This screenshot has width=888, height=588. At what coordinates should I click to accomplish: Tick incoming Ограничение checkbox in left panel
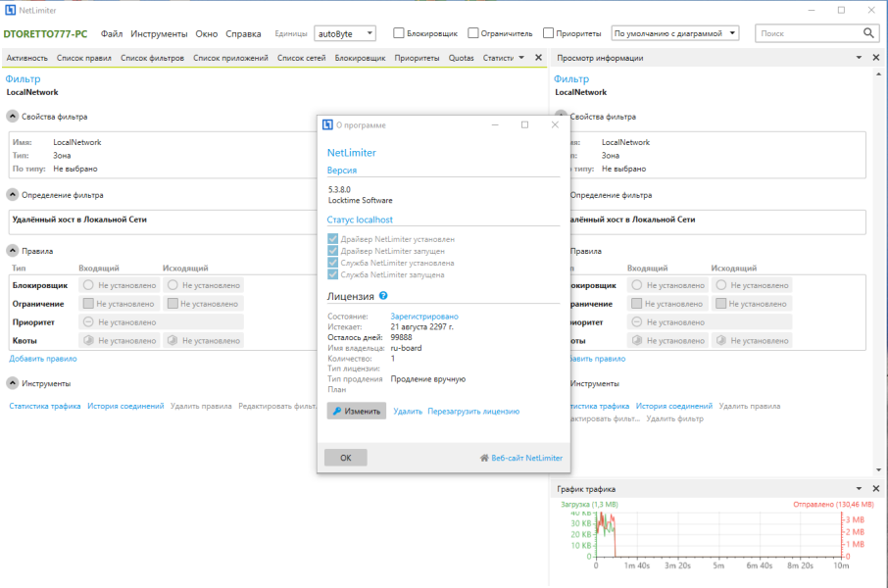pos(88,304)
